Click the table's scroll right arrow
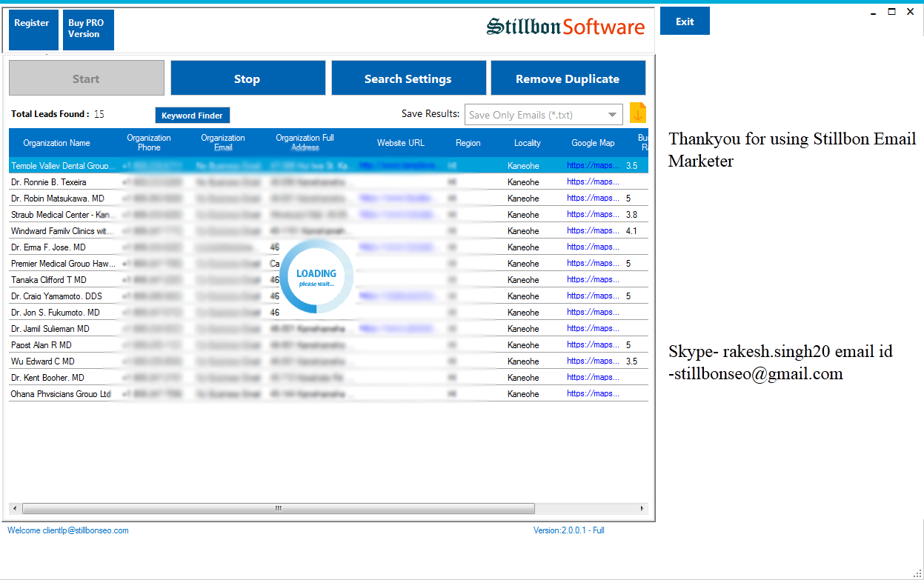 click(x=642, y=509)
